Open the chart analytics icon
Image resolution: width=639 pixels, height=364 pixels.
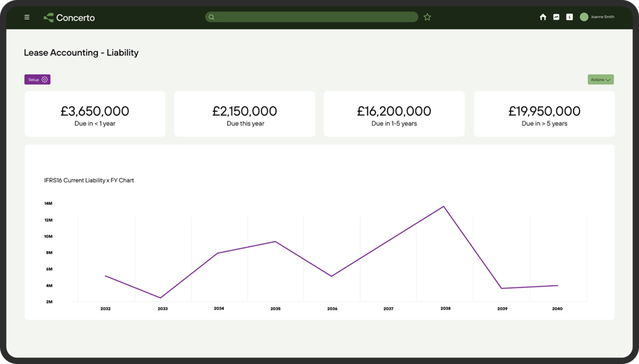pos(556,17)
